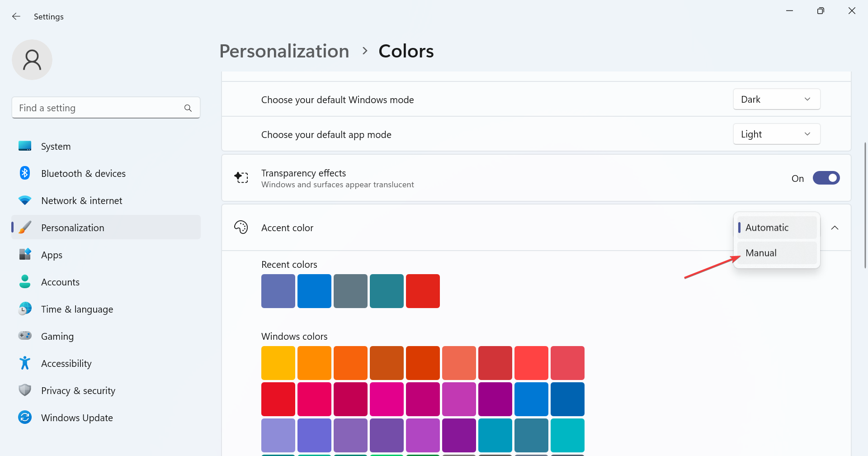
Task: Select the red recent color swatch
Action: [x=423, y=291]
